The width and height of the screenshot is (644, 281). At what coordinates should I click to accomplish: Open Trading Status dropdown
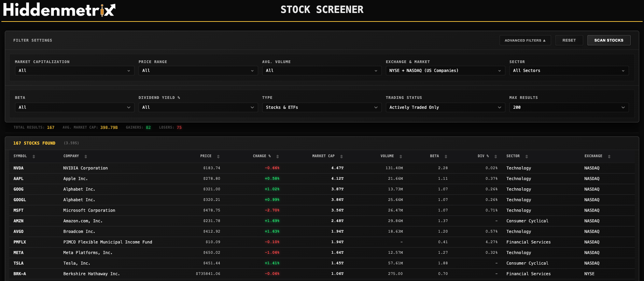(x=445, y=107)
